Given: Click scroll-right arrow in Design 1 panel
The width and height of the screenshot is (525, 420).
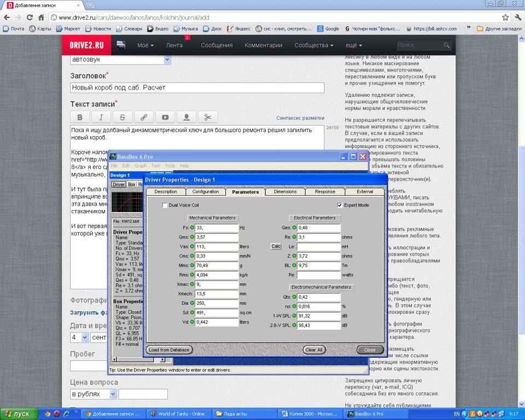Looking at the screenshot, I should [x=162, y=359].
